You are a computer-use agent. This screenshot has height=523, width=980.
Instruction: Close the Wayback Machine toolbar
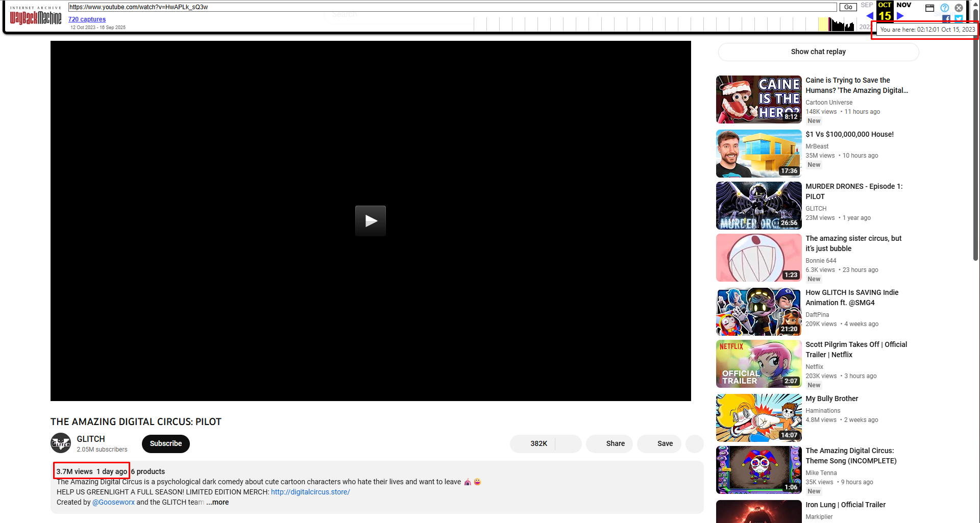(959, 8)
